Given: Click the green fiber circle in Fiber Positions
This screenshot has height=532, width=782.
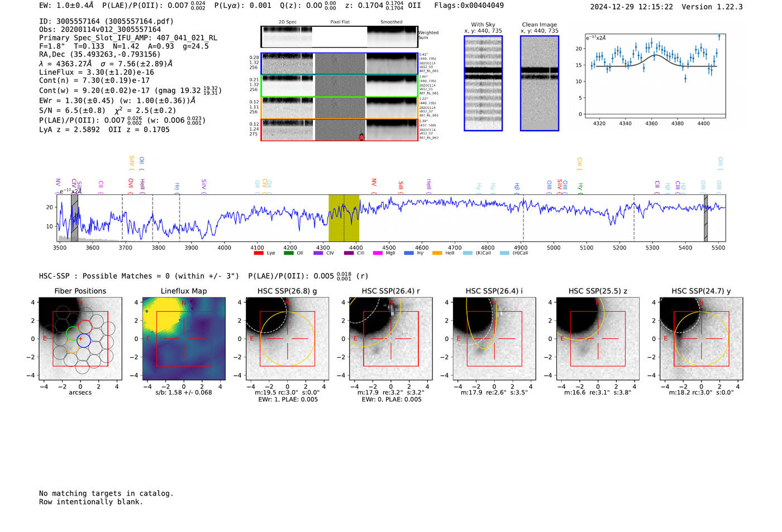Looking at the screenshot, I should [73, 334].
